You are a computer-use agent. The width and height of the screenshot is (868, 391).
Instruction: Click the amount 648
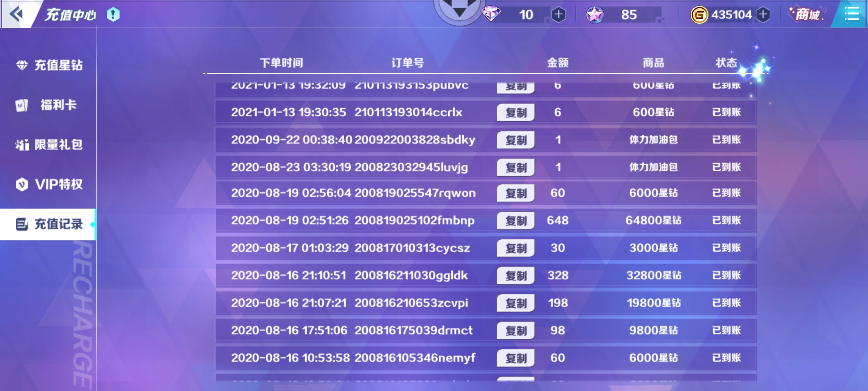click(558, 220)
